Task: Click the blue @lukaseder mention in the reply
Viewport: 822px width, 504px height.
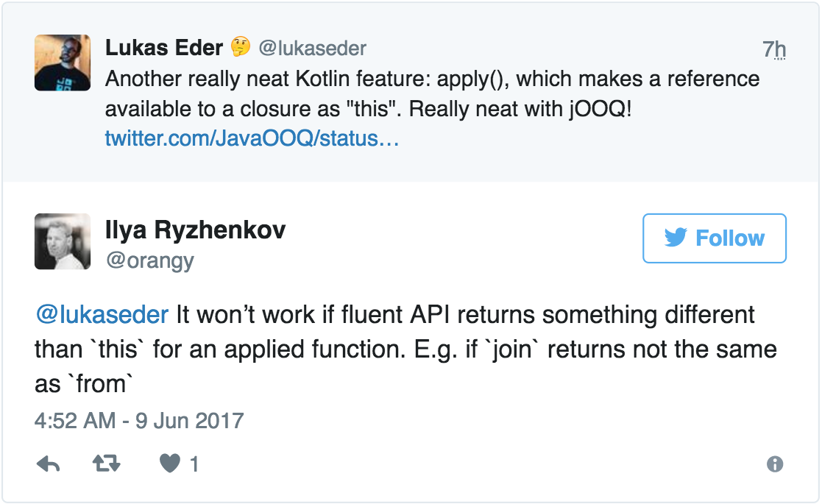Action: [x=102, y=315]
